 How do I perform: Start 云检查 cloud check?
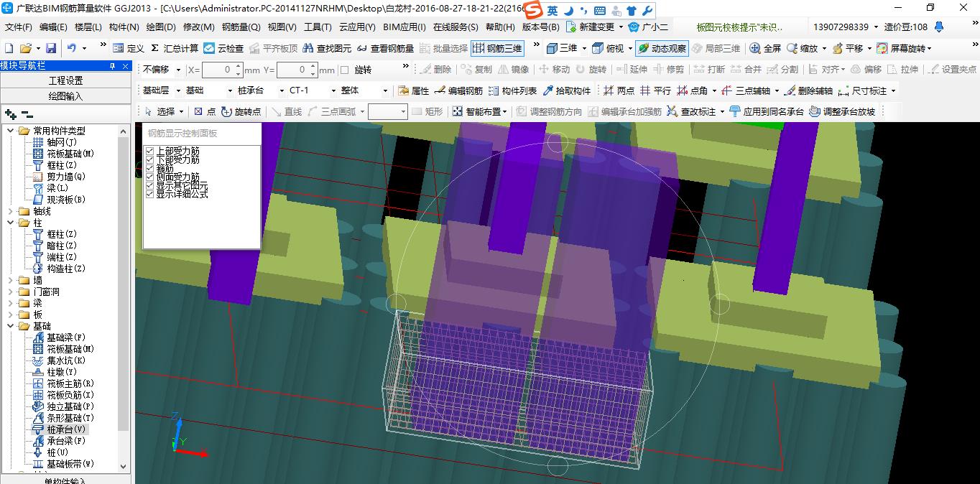[x=223, y=48]
